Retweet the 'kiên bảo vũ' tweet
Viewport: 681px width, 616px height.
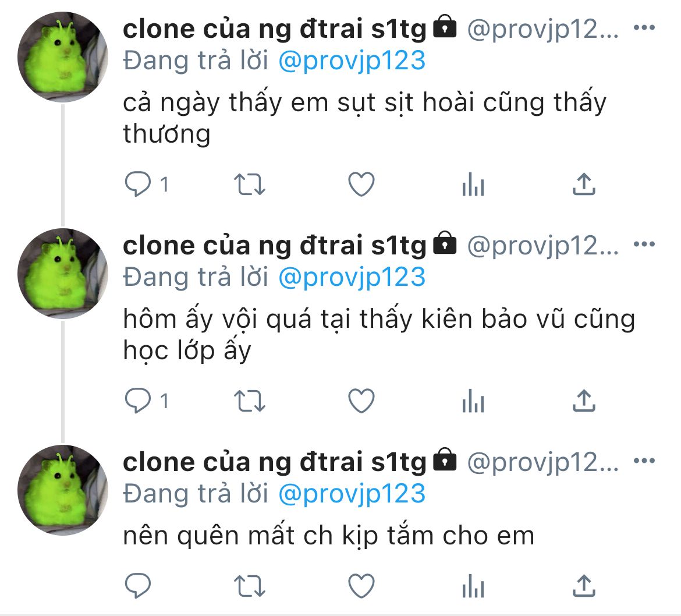[x=249, y=401]
